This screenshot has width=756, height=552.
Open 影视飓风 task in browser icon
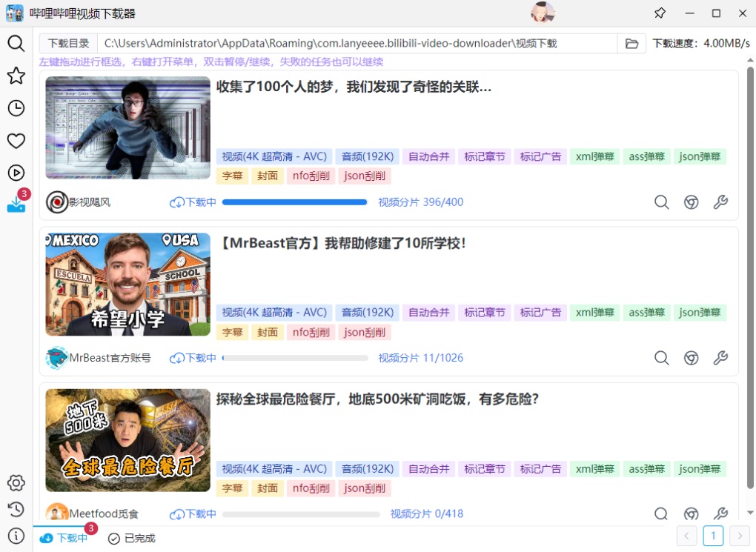(691, 202)
